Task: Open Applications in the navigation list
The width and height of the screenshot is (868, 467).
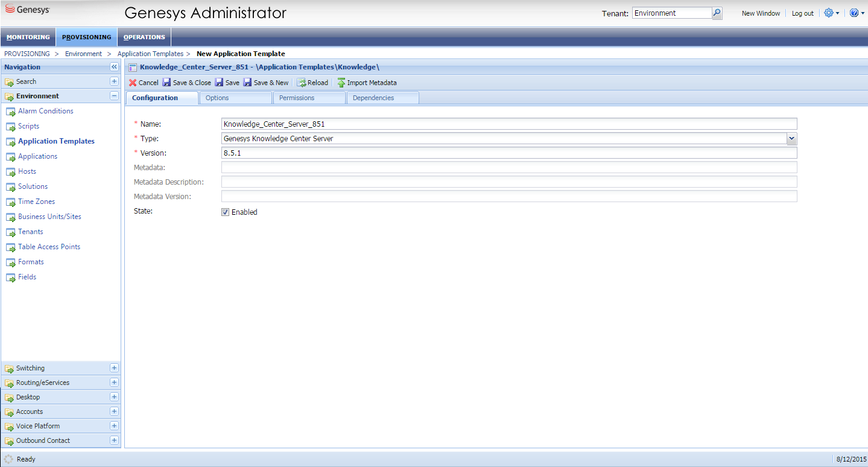Action: 38,156
